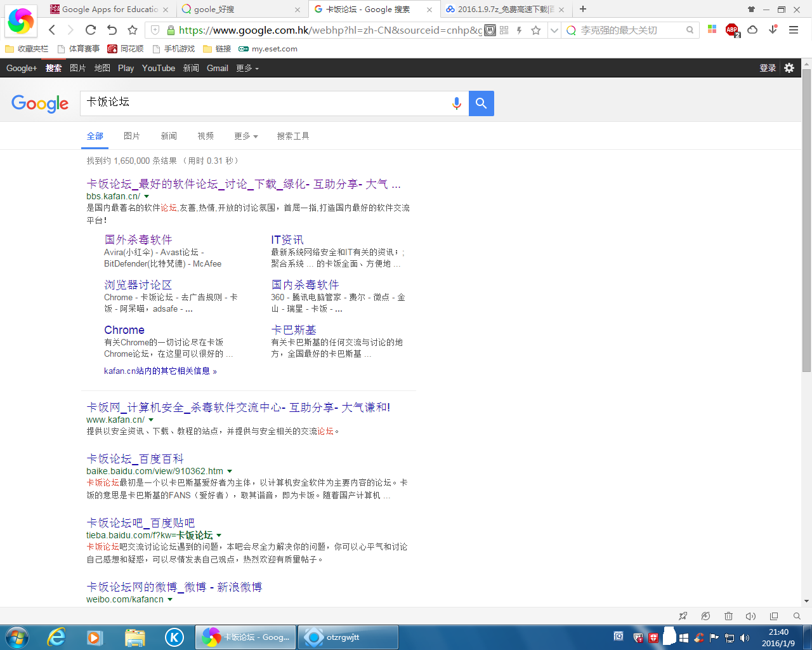
Task: Expand the www.kafan.cn result dropdown arrow
Action: tap(151, 420)
